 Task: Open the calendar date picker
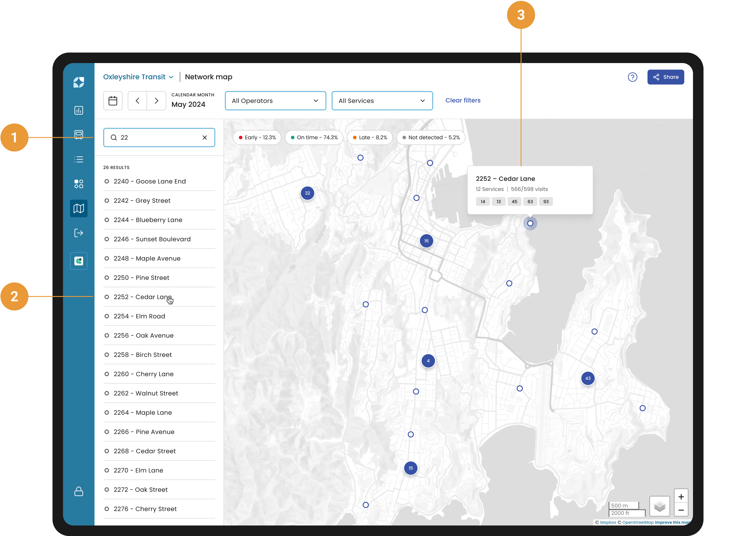tap(113, 101)
